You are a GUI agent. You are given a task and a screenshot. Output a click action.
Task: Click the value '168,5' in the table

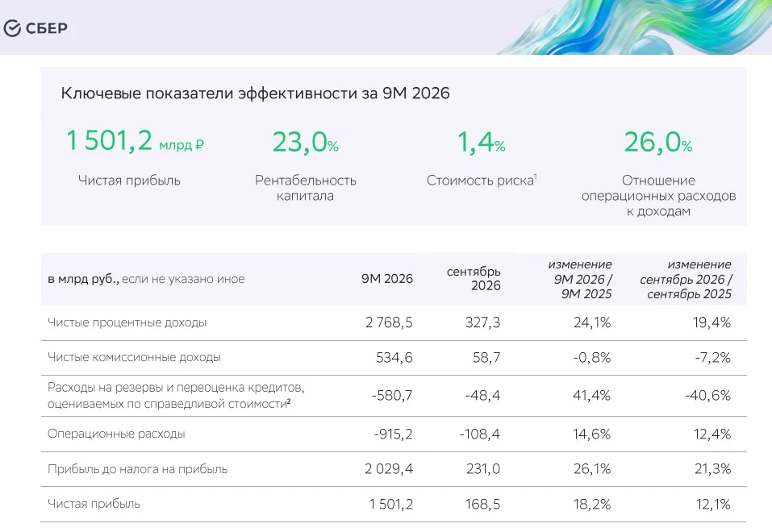pyautogui.click(x=483, y=505)
